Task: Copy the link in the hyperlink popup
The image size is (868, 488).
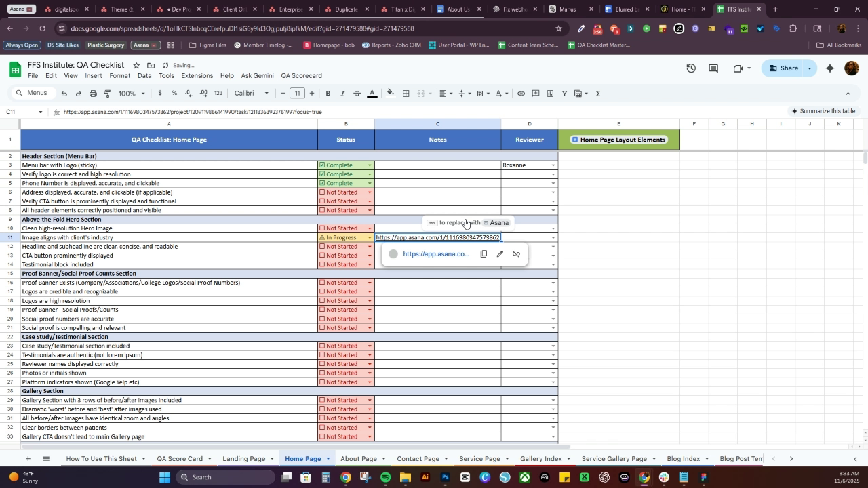Action: 484,254
